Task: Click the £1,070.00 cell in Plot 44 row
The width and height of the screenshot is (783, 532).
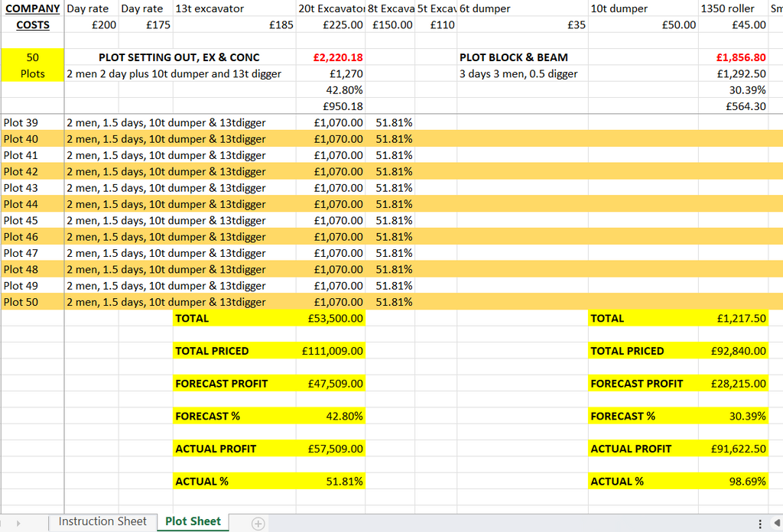Action: click(330, 204)
